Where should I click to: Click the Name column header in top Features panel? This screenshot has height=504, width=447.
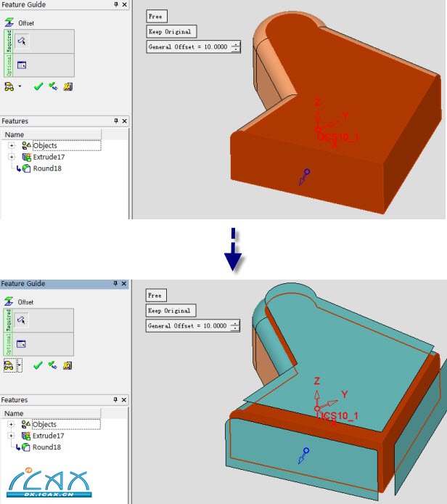point(52,134)
